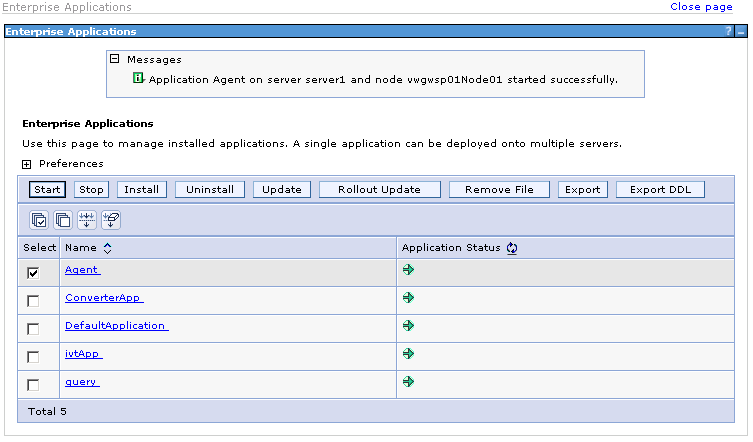The image size is (753, 442).
Task: Select the ConverterApp checkbox
Action: pyautogui.click(x=34, y=301)
